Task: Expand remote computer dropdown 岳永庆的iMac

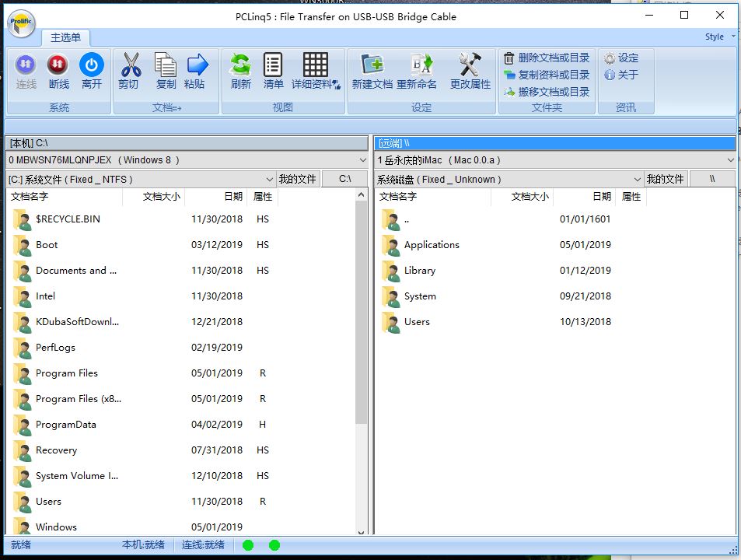Action: (x=731, y=160)
